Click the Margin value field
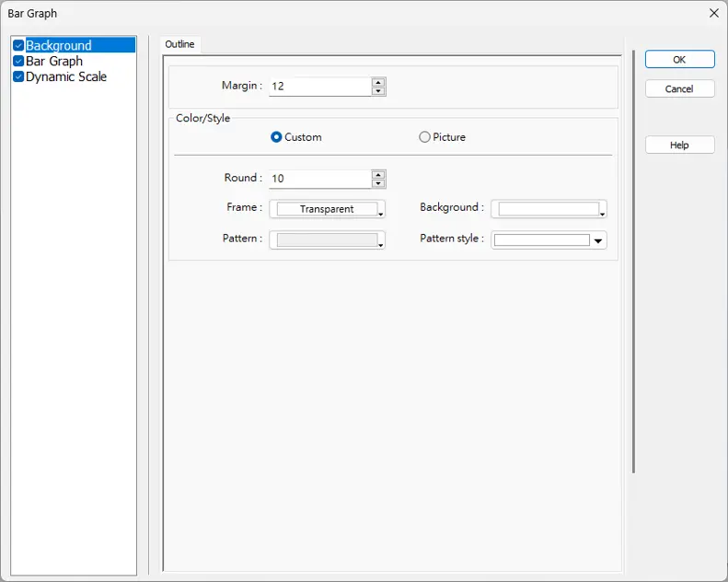Screen dimensions: 728x582 320,87
